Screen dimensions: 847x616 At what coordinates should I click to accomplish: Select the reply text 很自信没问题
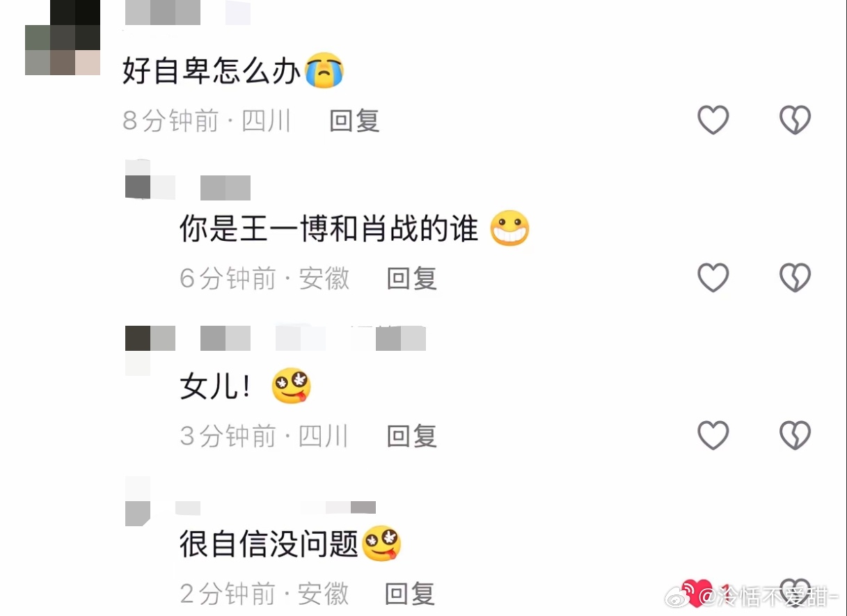(269, 544)
